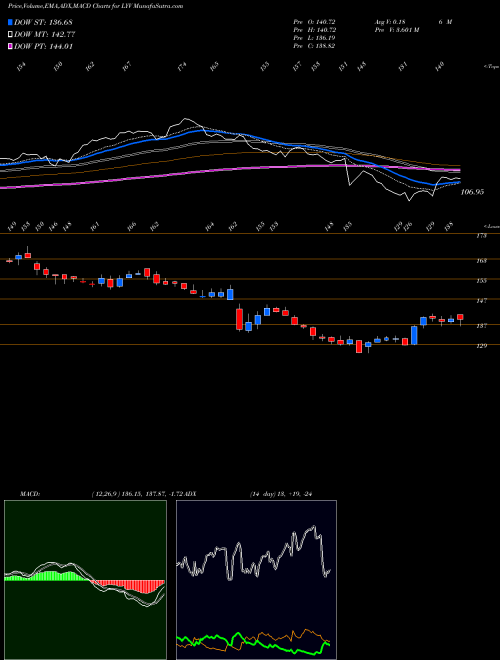Image resolution: width=500 pixels, height=660 pixels.
Task: Click the 167 label on tops row
Action: coord(127,67)
